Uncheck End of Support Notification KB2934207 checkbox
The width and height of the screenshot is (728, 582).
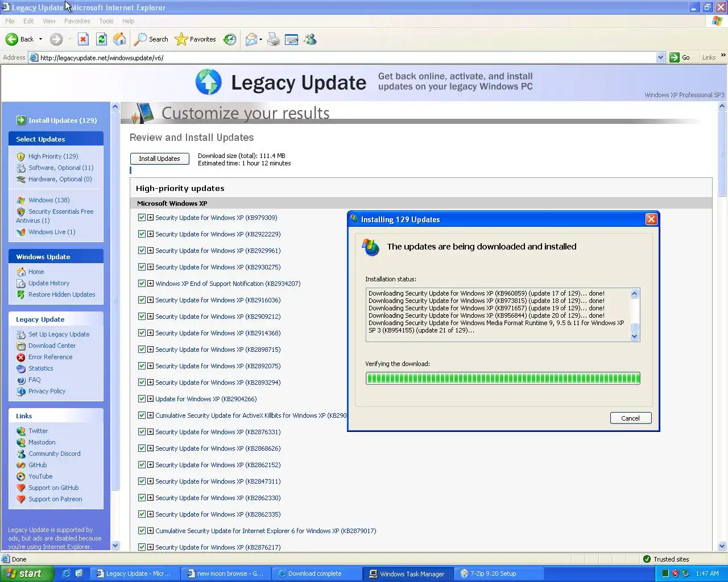coord(142,284)
